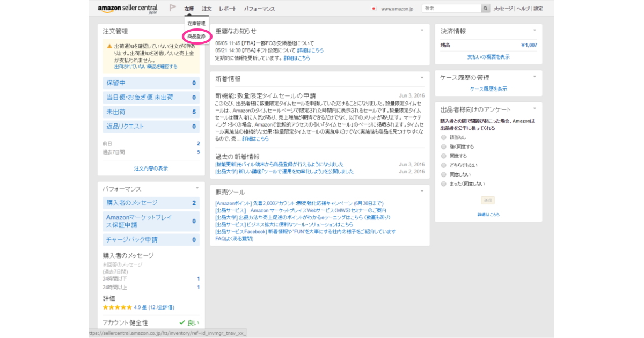The width and height of the screenshot is (644, 338).
Task: Open the 注文 top menu
Action: 207,9
